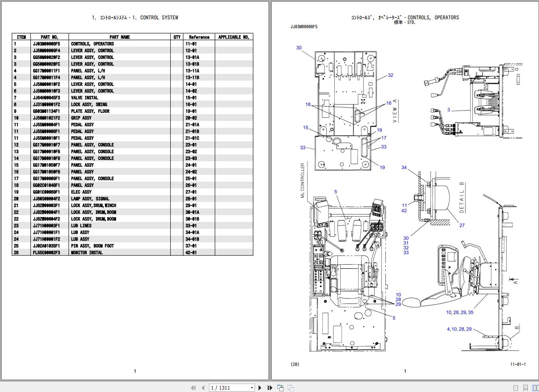Click reference 42-01

click(191, 253)
